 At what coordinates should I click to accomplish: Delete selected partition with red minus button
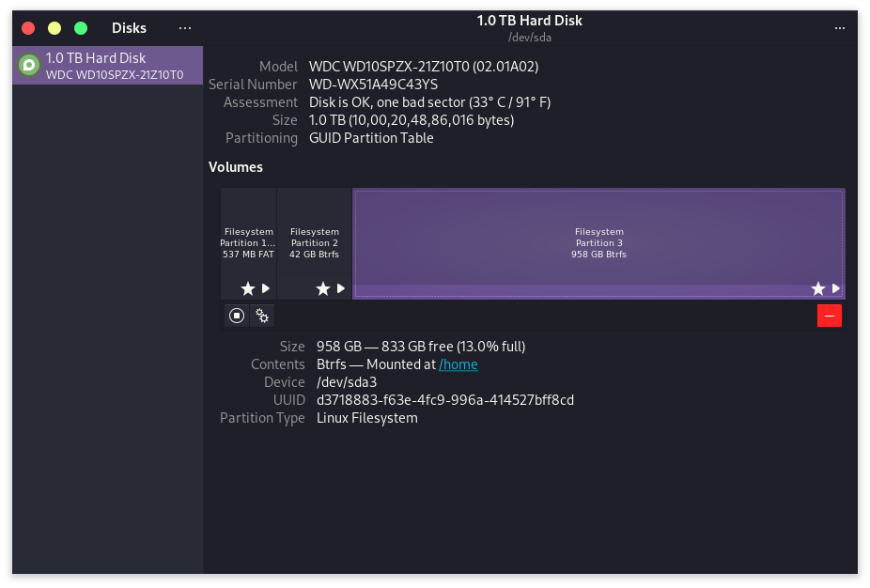pos(829,316)
